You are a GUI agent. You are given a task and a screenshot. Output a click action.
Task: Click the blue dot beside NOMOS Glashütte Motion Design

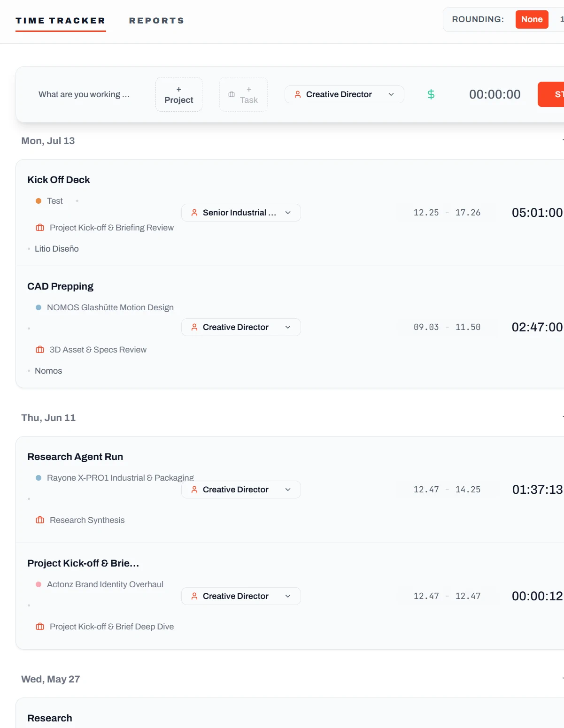coord(39,307)
